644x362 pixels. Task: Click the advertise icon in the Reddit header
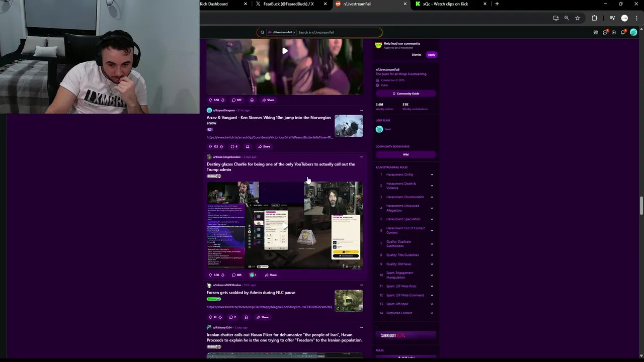click(596, 32)
